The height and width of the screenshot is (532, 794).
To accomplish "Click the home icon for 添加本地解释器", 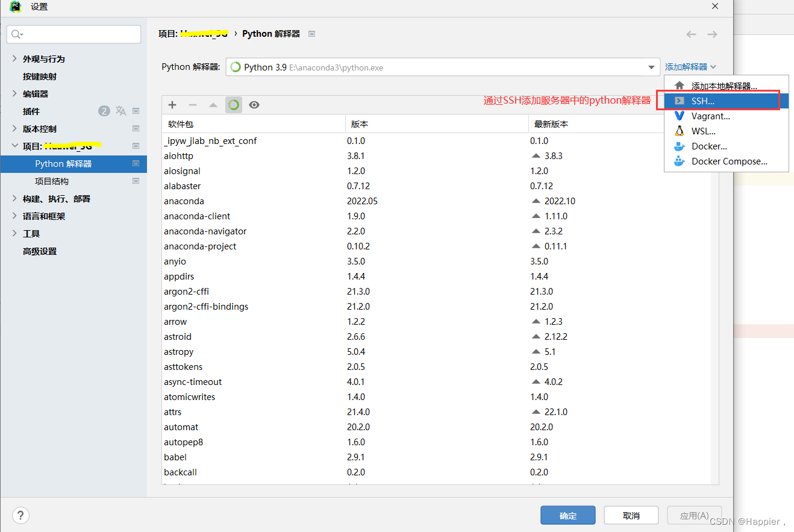I will pos(680,86).
